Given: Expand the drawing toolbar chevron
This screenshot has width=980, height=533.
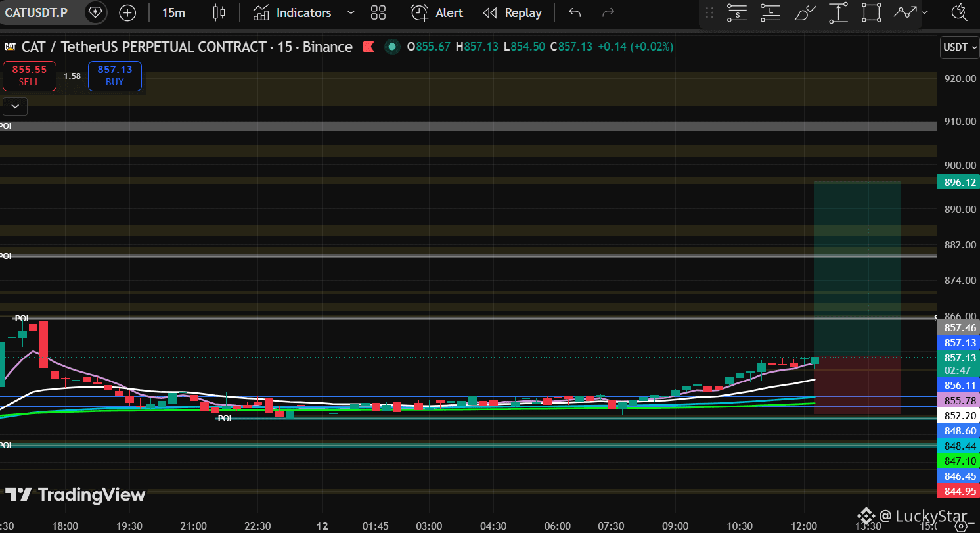Looking at the screenshot, I should 925,12.
